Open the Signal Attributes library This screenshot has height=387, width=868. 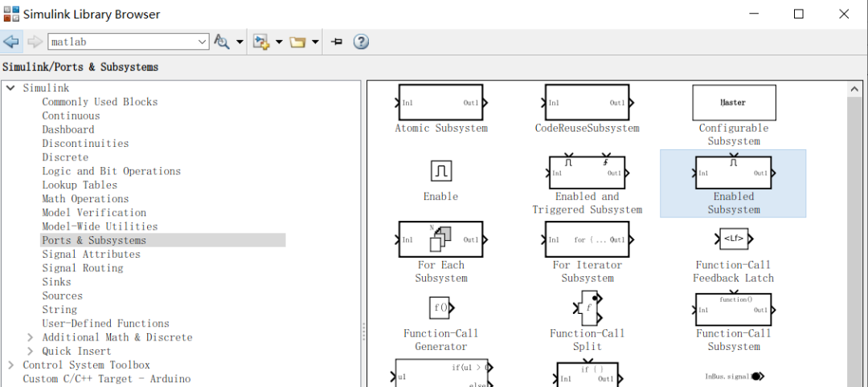pos(92,254)
